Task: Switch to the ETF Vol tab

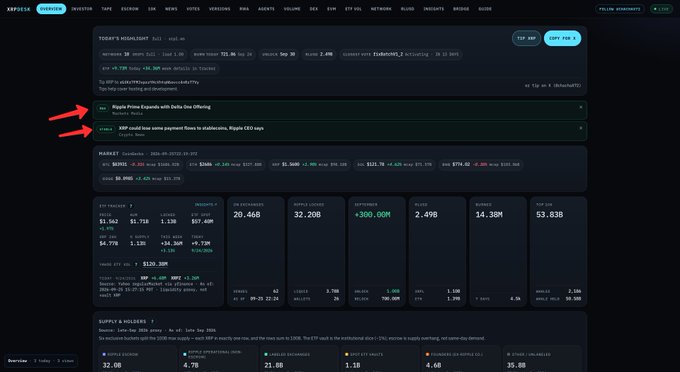Action: [x=353, y=9]
